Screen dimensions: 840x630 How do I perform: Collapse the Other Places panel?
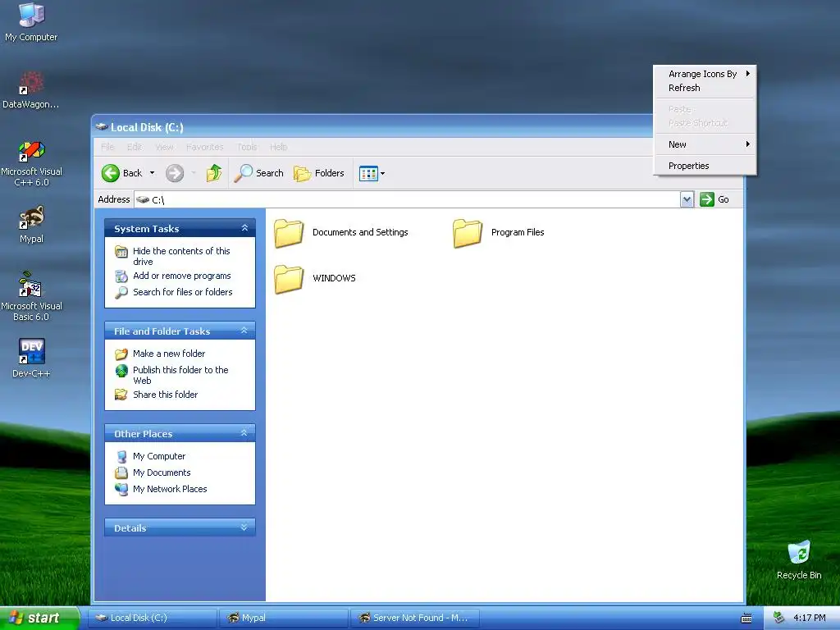(x=244, y=433)
